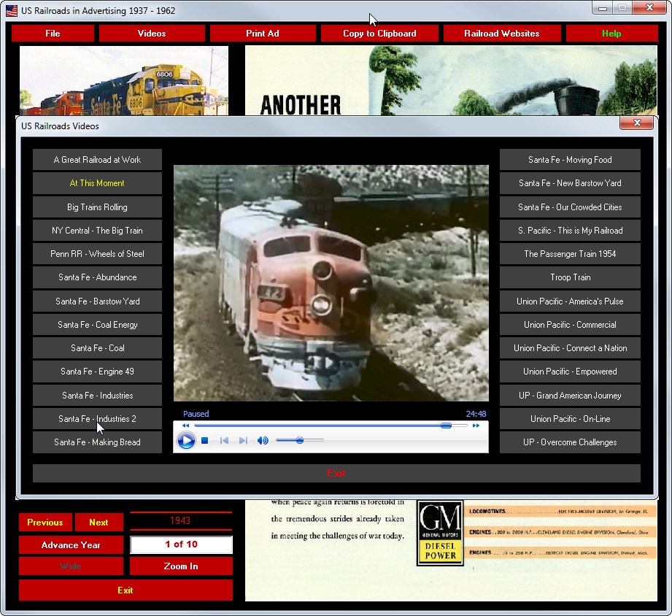Play 'UP - Grand American Journey'
The height and width of the screenshot is (616, 672).
(x=570, y=396)
